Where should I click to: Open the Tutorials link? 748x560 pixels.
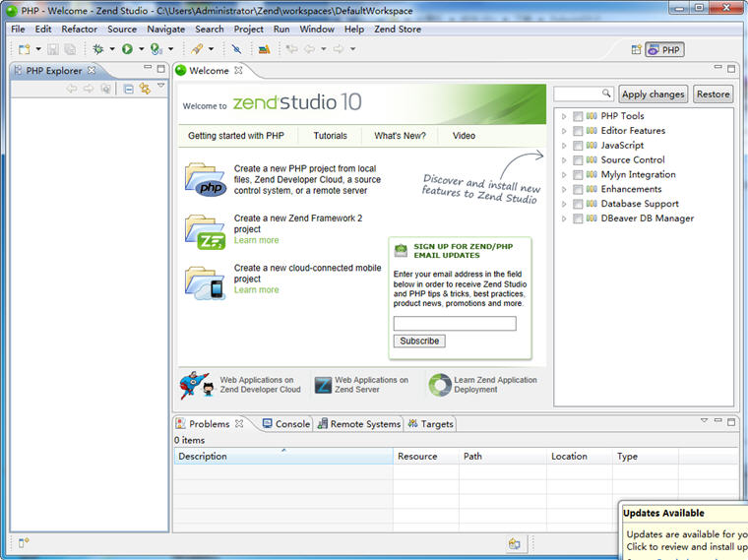point(330,136)
